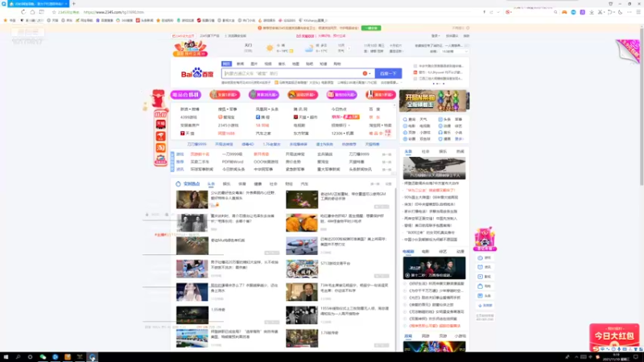The width and height of the screenshot is (644, 362).
Task: Show next weather days with chevron arrow
Action: tap(349, 48)
